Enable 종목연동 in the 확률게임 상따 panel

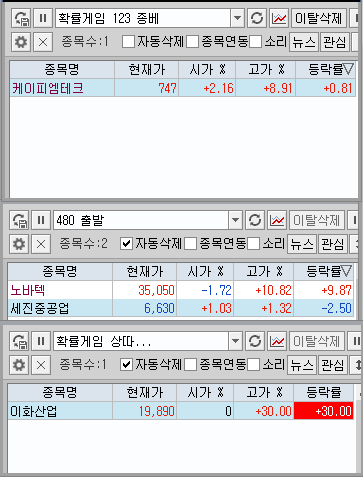pos(191,365)
